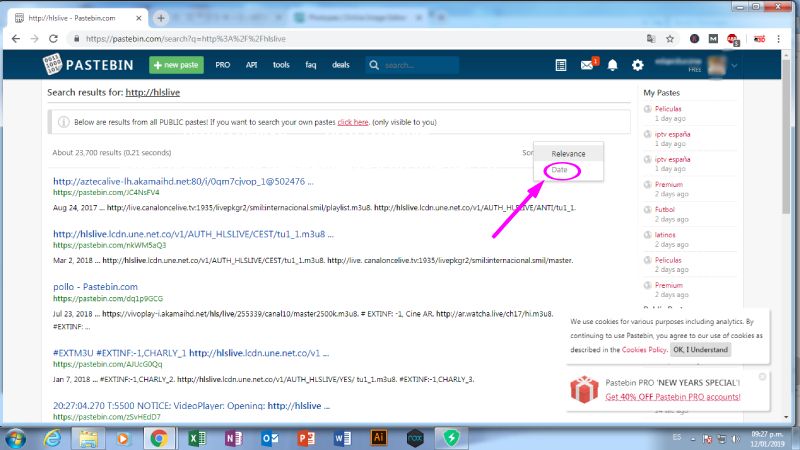The height and width of the screenshot is (450, 800).
Task: Click the Gmail extension icon
Action: coord(713,39)
